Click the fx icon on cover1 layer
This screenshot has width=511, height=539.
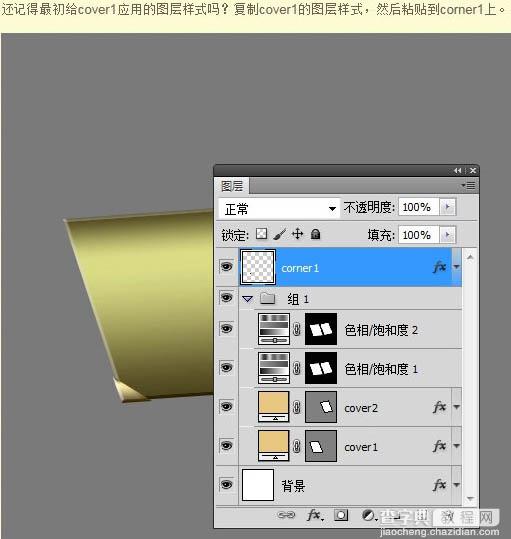click(440, 446)
